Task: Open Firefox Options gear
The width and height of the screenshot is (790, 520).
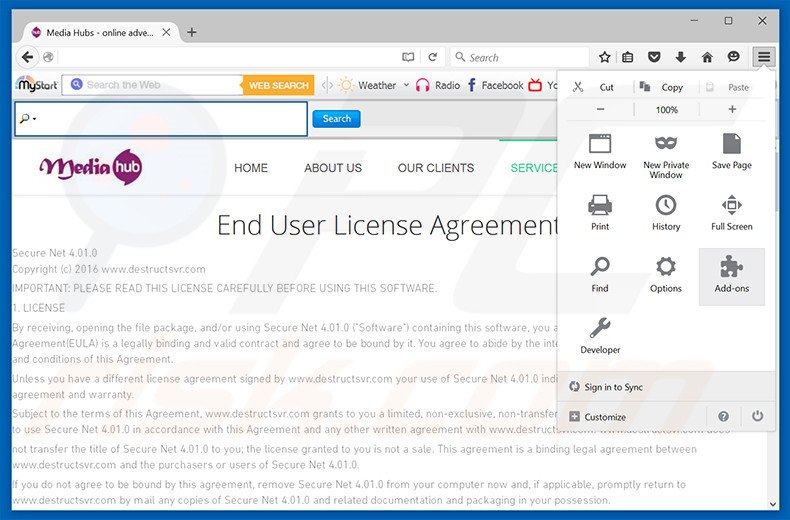Action: (666, 275)
